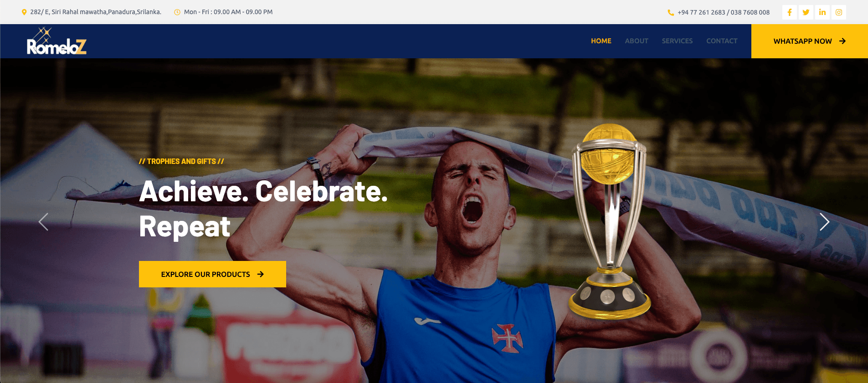Open the SERVICES menu item
Viewport: 868px width, 383px height.
click(x=677, y=41)
